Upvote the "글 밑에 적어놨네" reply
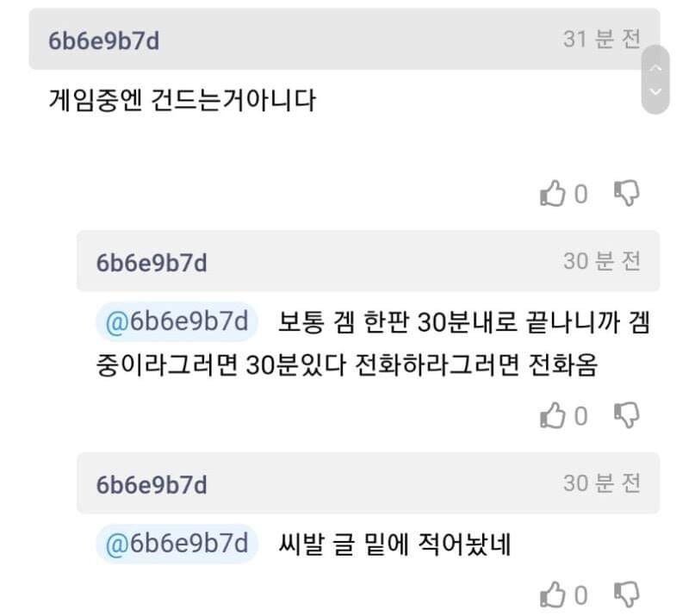689x616 pixels. [551, 594]
